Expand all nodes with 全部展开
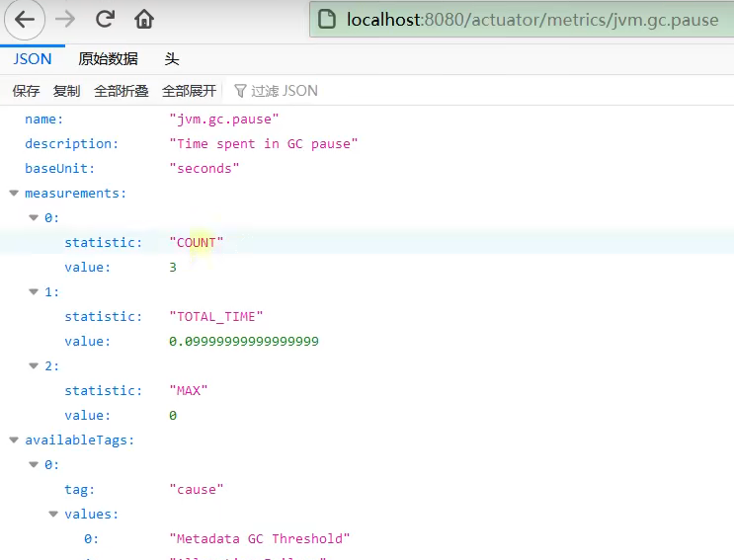The width and height of the screenshot is (734, 560). pos(189,91)
